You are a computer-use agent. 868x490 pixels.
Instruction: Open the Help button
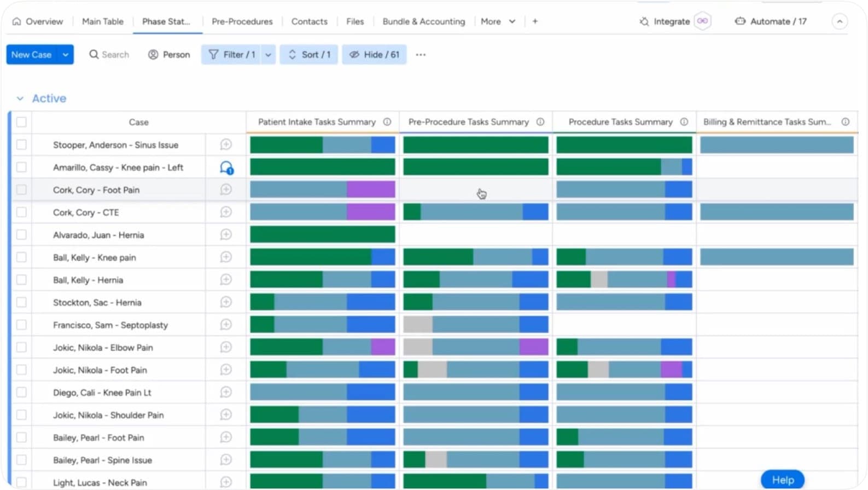click(x=783, y=480)
